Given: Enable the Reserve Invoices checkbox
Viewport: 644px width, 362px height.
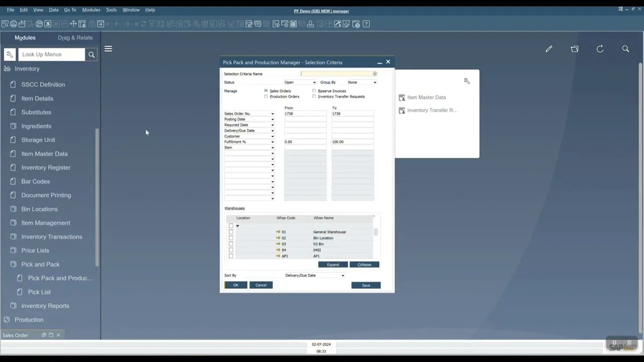Looking at the screenshot, I should click(314, 91).
